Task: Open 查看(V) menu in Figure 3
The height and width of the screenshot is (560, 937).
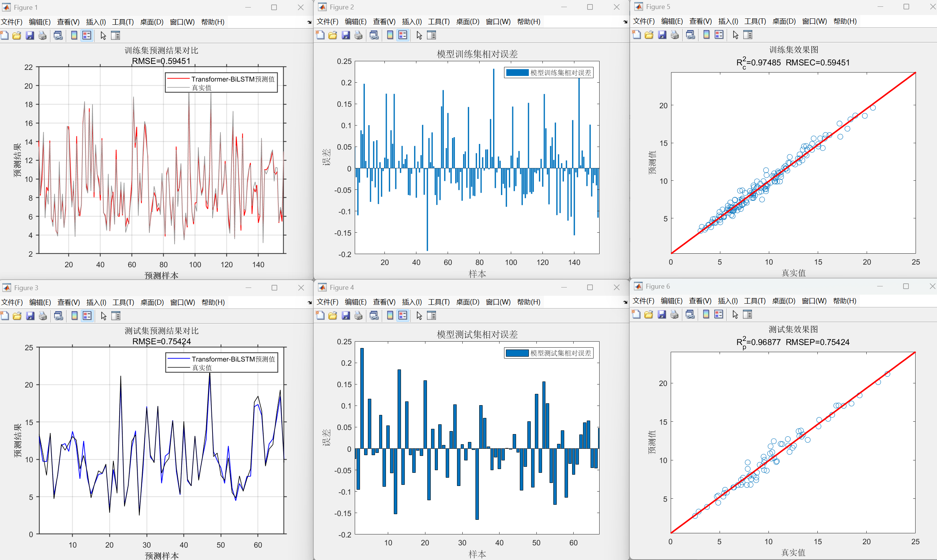Action: tap(68, 302)
